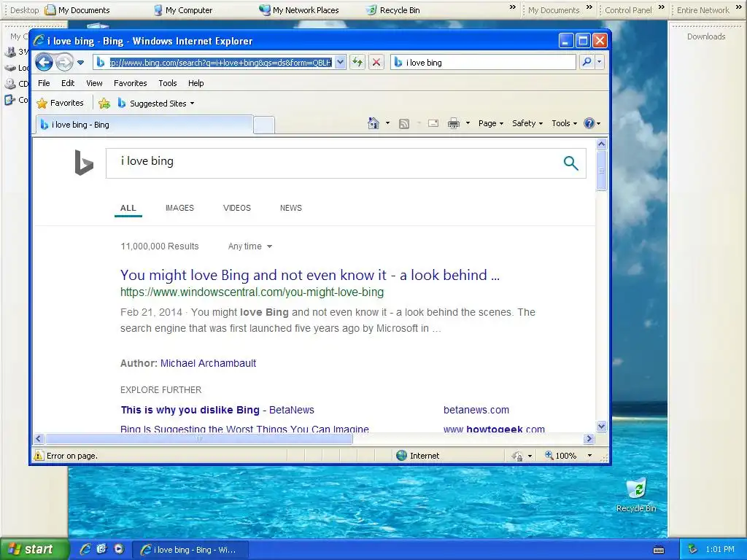Screen dimensions: 747x560
Task: Open the windowscentral.com URL link
Action: pyautogui.click(x=252, y=292)
